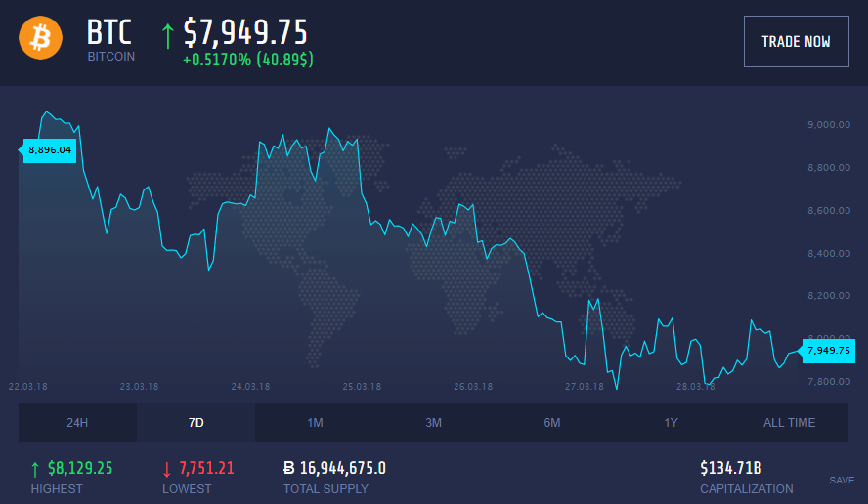
Task: Click the green arrow next to HIGHEST value
Action: tap(35, 469)
